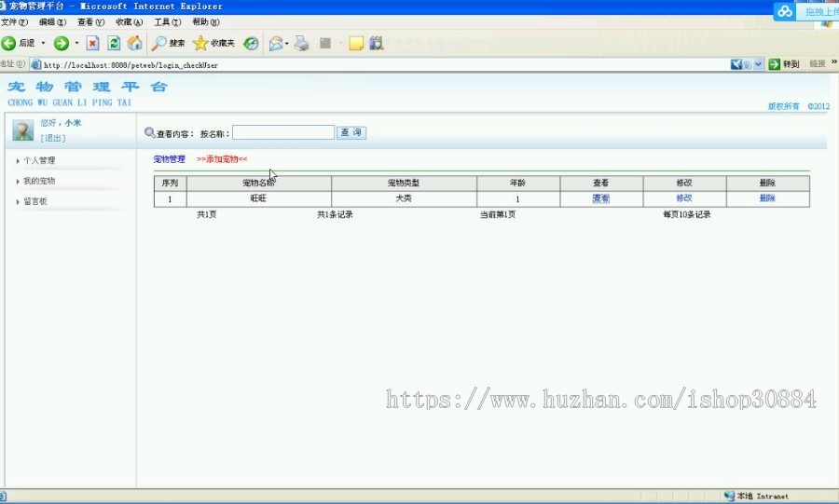Click the 您好, 小米 greeting text

point(61,123)
